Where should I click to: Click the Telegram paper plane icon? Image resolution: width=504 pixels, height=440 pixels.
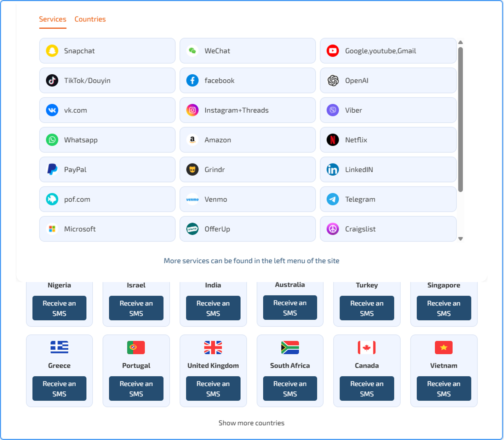(333, 199)
